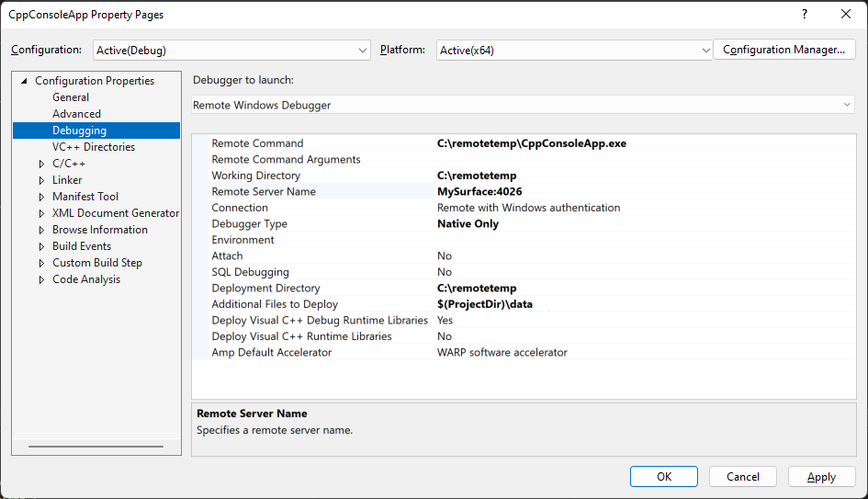This screenshot has width=868, height=499.
Task: Expand the Build Events node
Action: point(41,246)
